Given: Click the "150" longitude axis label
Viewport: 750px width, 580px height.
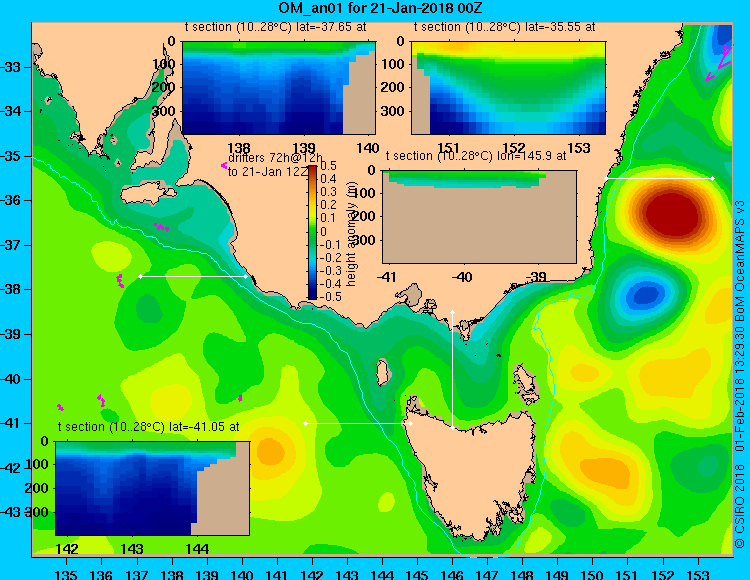Looking at the screenshot, I should 593,574.
